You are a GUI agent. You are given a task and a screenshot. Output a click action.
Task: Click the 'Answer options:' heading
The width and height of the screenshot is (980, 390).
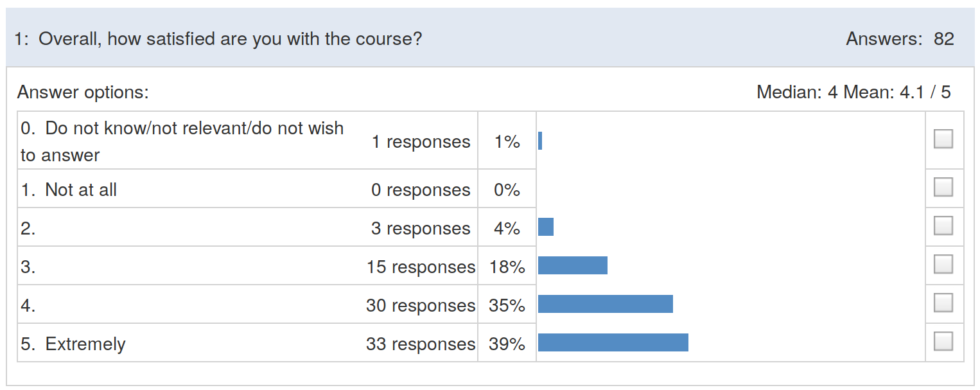coord(83,93)
